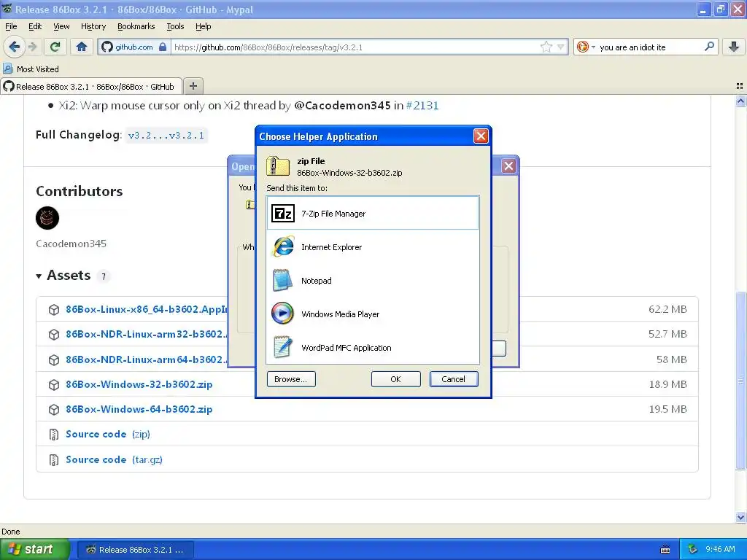Click the search box with 'you are an idiot ite'

pos(649,47)
